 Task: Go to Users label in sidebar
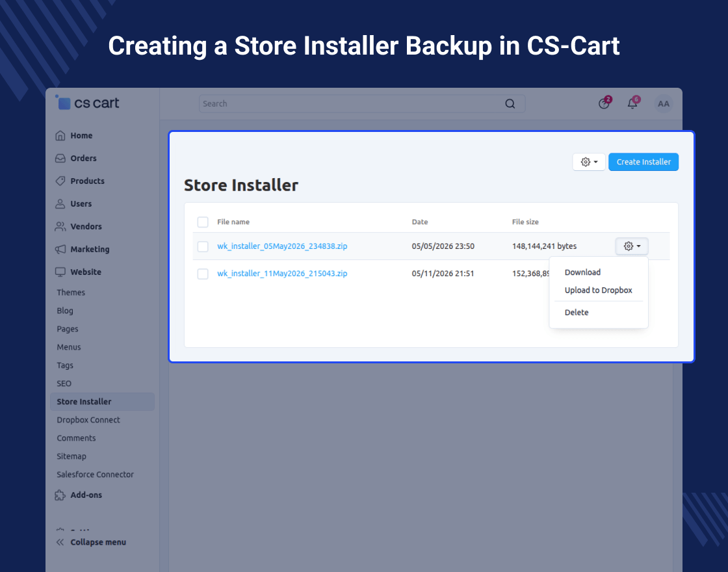pos(81,204)
